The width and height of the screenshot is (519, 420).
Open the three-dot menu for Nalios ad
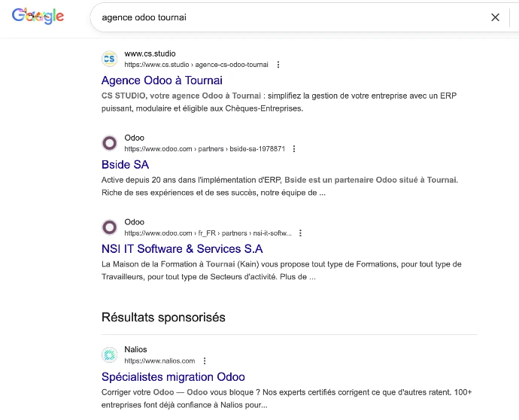pos(205,361)
